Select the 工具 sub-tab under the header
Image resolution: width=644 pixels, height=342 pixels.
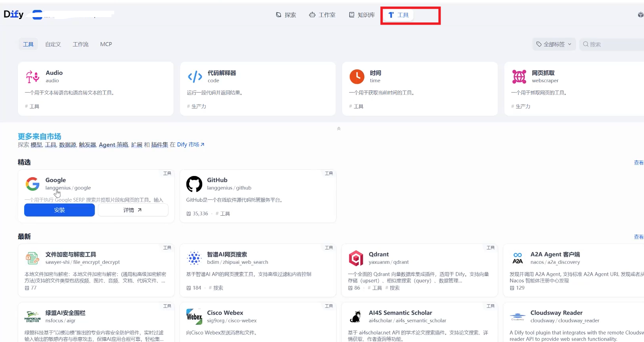tap(28, 44)
